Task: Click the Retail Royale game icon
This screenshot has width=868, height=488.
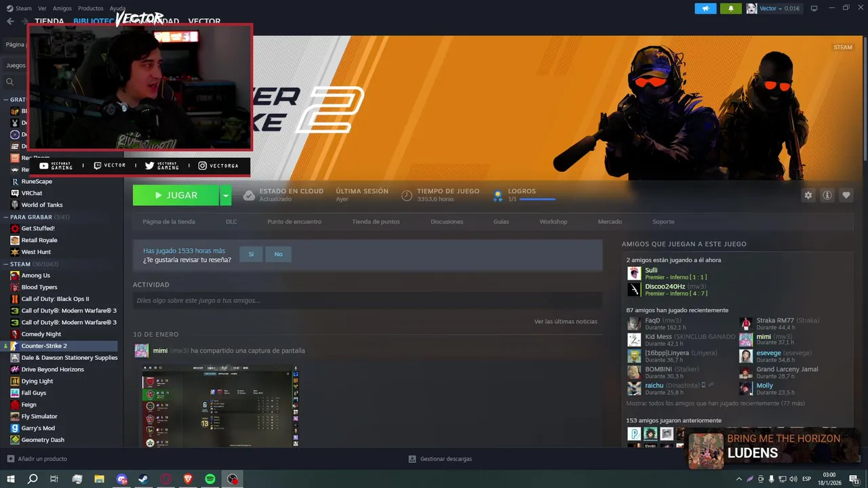Action: pos(15,240)
